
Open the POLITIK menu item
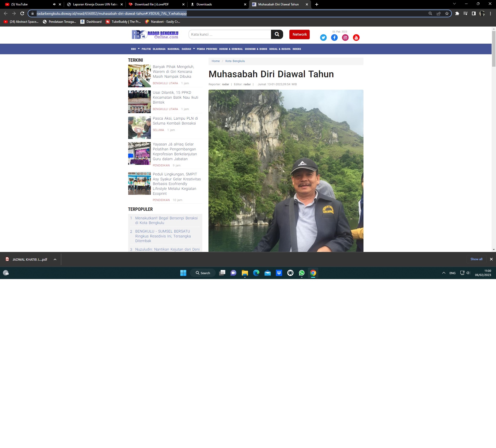click(146, 49)
